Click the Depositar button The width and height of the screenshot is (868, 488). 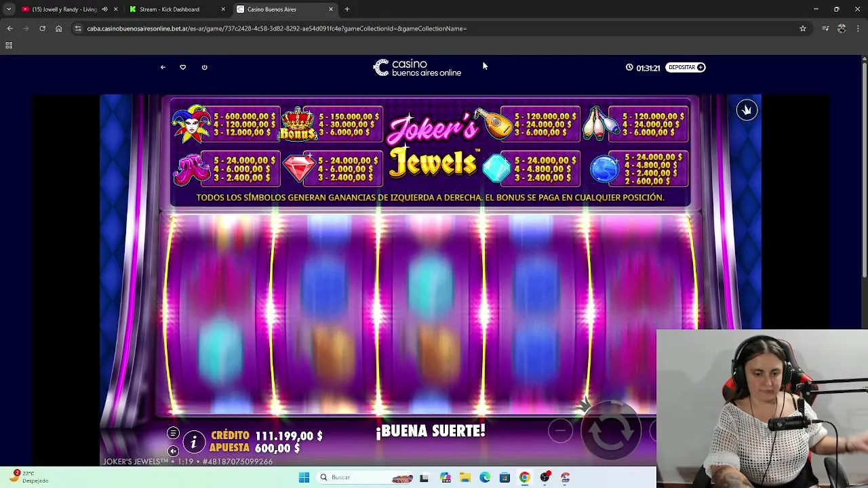(x=686, y=67)
